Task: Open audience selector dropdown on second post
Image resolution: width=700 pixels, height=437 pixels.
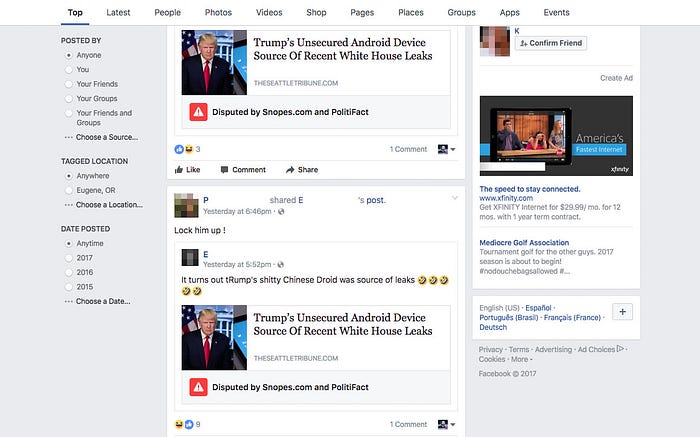Action: (446, 425)
